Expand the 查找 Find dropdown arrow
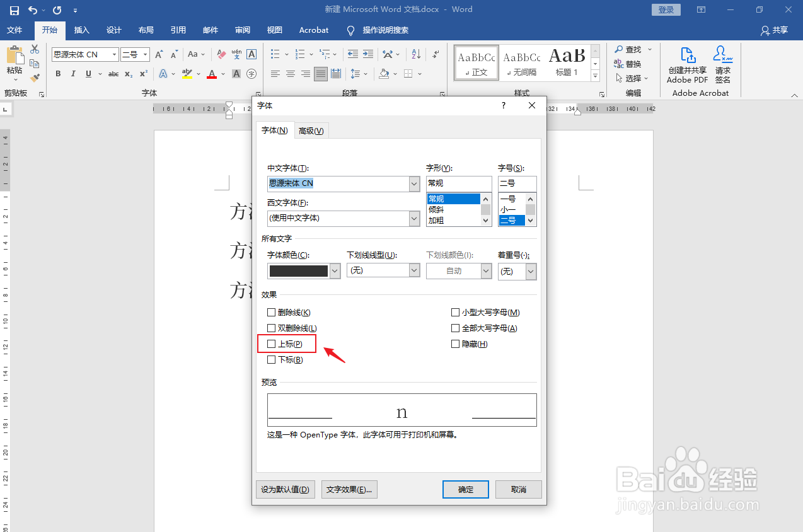The image size is (803, 532). tap(650, 49)
